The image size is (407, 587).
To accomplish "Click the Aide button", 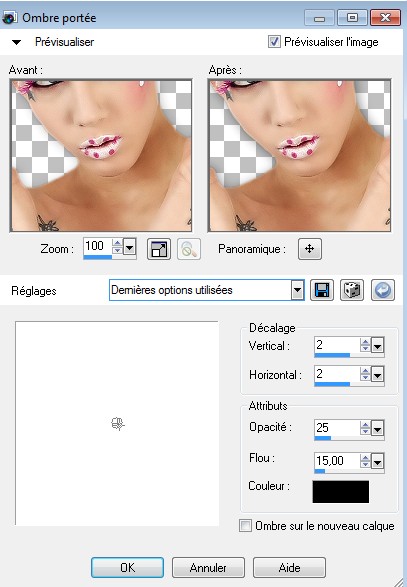I will pos(289,568).
